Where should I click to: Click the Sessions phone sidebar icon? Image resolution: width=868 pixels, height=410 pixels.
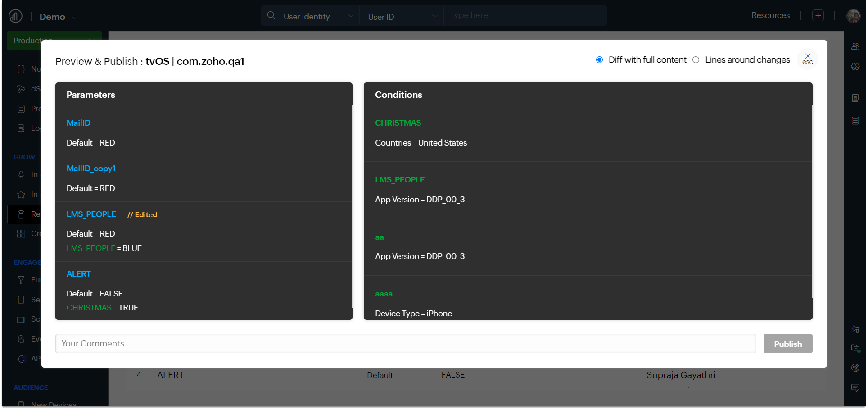point(21,300)
